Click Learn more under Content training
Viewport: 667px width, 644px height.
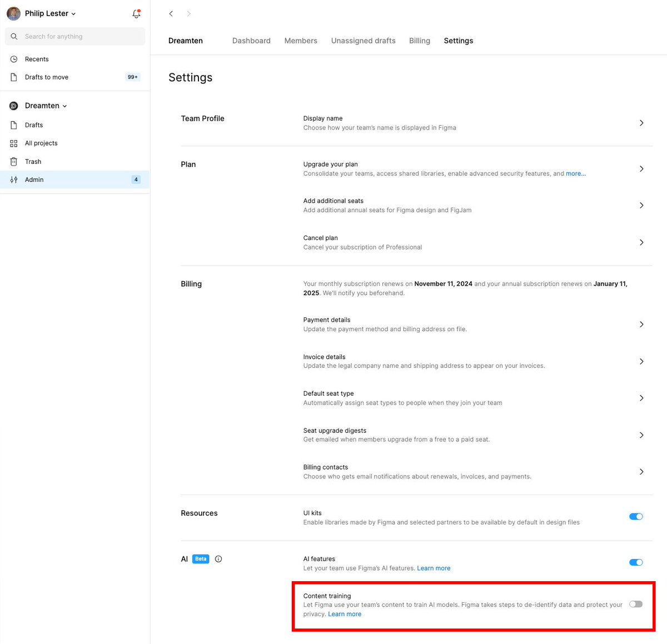click(x=345, y=614)
